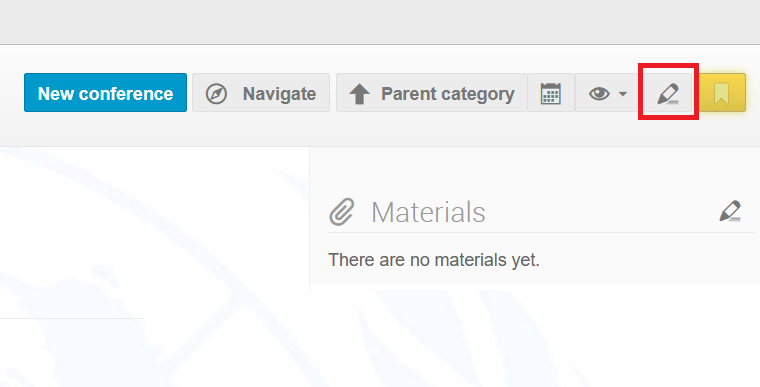The height and width of the screenshot is (387, 760).
Task: Toggle the yellow bookmark favorite button
Action: click(x=722, y=93)
